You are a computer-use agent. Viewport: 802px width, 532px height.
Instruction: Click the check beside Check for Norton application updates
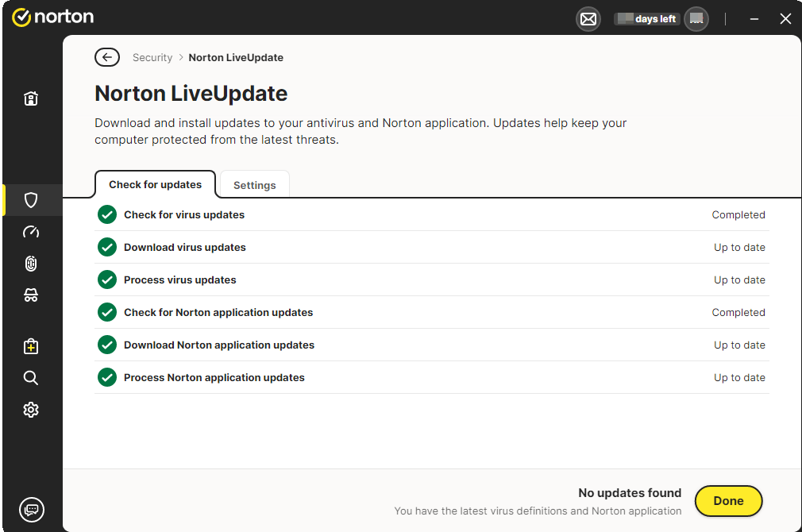[107, 313]
